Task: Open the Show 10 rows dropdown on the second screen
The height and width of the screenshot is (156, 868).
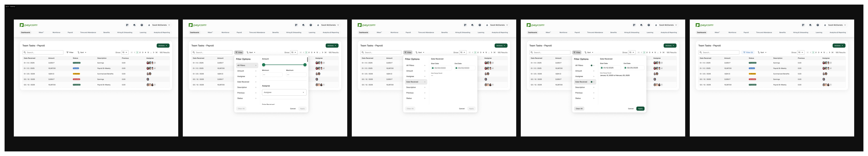Action: click(x=294, y=53)
